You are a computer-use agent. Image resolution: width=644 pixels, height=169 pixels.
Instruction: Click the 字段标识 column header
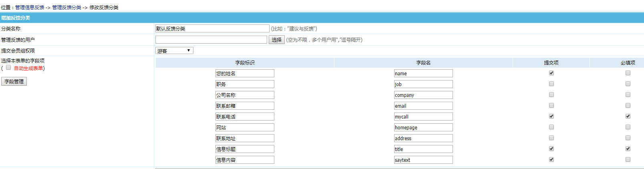point(245,63)
